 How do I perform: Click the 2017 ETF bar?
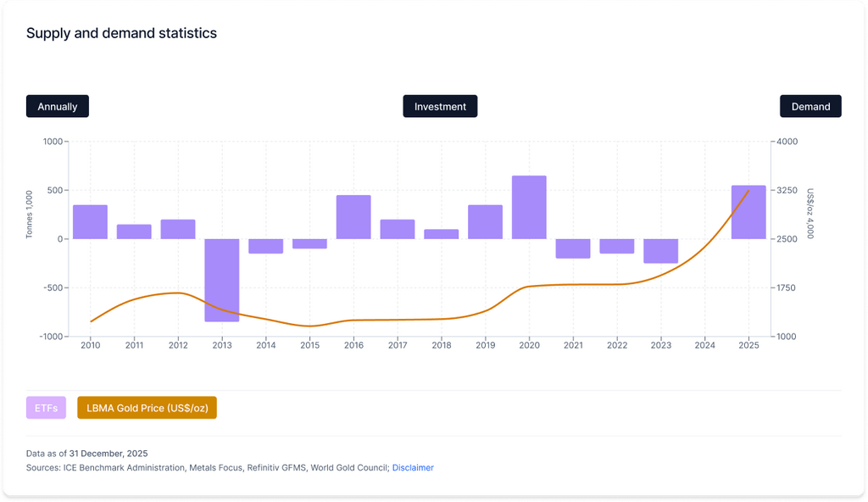398,229
